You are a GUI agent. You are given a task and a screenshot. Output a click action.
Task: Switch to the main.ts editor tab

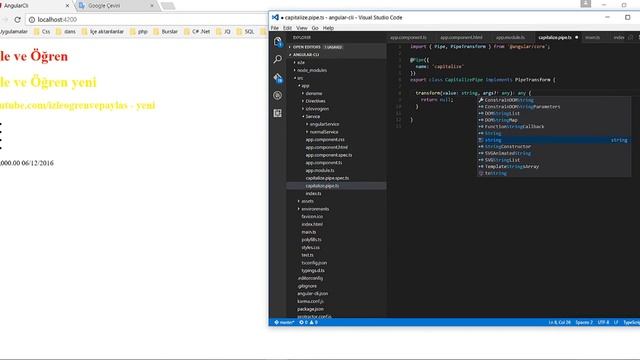click(593, 38)
